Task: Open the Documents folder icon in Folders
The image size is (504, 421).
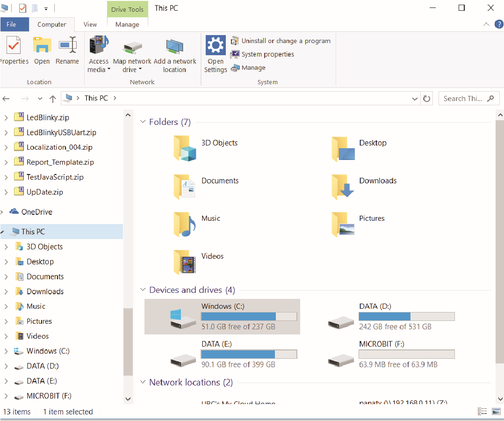Action: 185,187
